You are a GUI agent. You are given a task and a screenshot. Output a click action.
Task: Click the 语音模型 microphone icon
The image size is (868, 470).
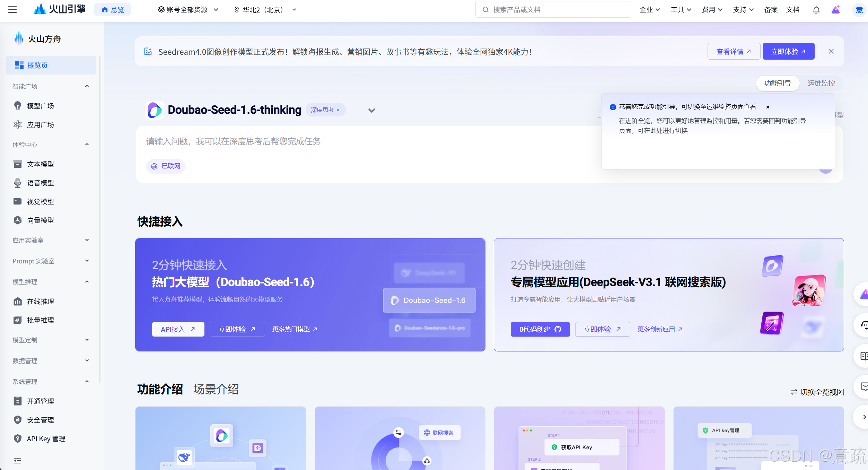17,183
